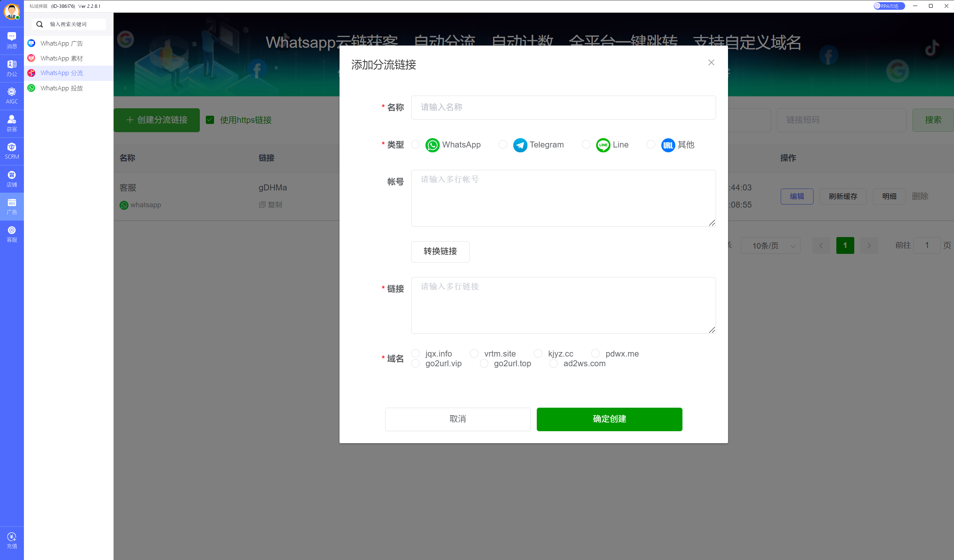Toggle the 使用https链接 checkbox
This screenshot has width=954, height=560.
pos(210,120)
